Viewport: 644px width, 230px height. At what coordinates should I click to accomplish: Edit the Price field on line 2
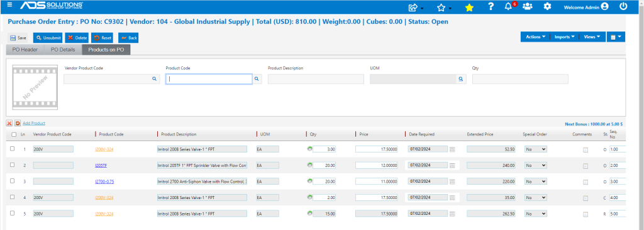[x=377, y=165]
